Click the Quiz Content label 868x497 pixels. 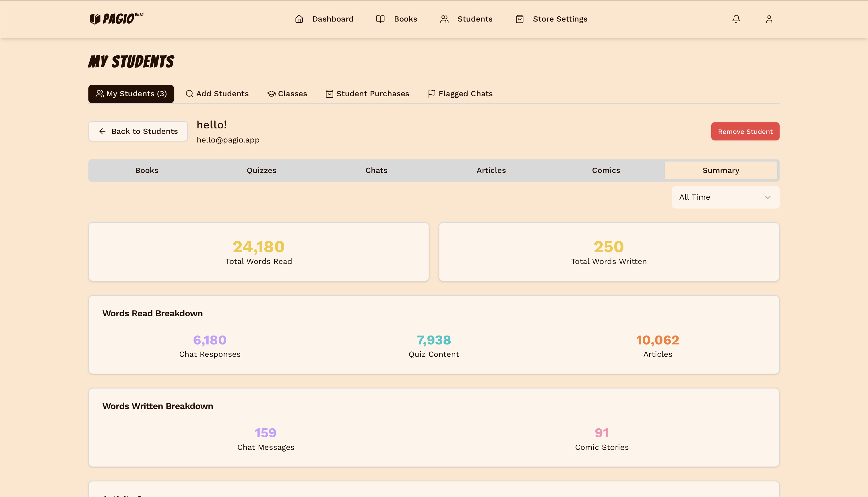(x=434, y=354)
